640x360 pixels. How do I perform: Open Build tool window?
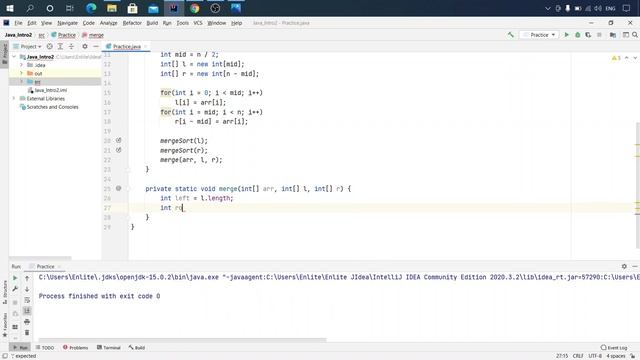(137, 347)
